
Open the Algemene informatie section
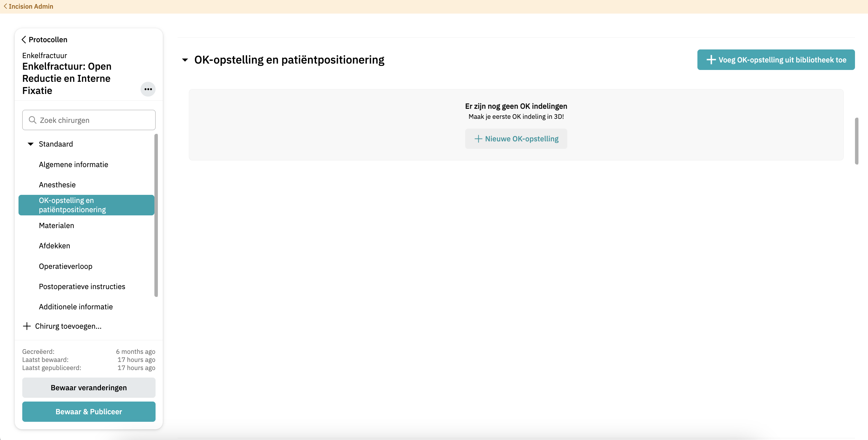(x=73, y=164)
